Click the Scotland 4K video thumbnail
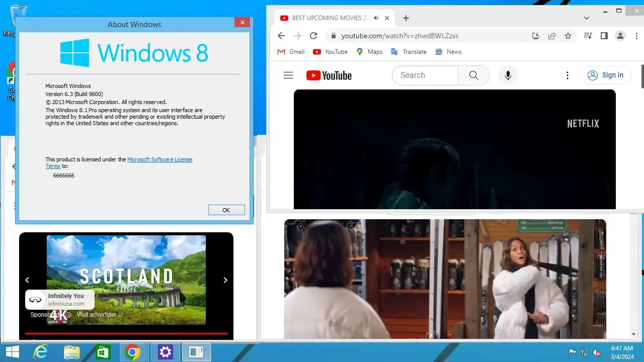The image size is (644, 362). [x=126, y=280]
